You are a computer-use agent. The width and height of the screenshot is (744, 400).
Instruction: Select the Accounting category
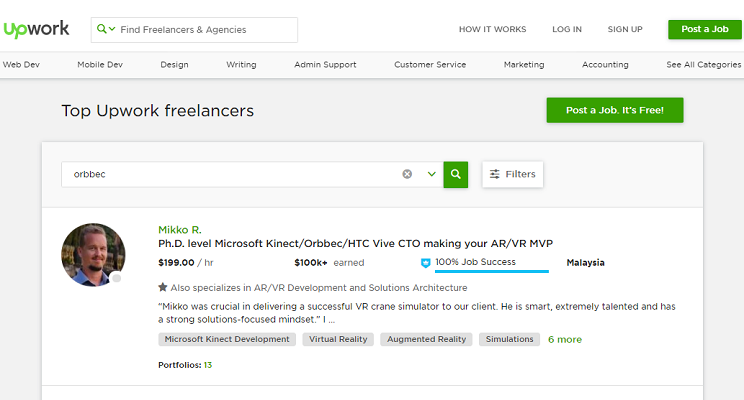pyautogui.click(x=605, y=65)
